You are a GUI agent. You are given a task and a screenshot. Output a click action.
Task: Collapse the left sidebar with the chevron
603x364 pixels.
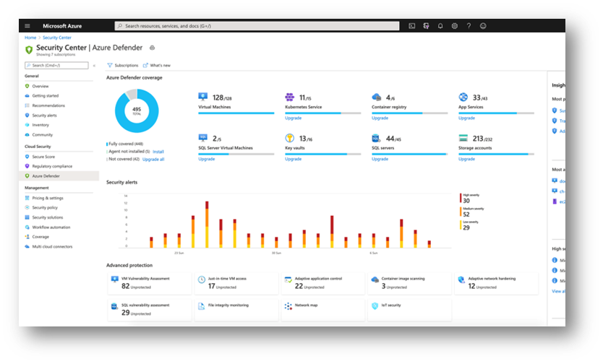[x=94, y=66]
